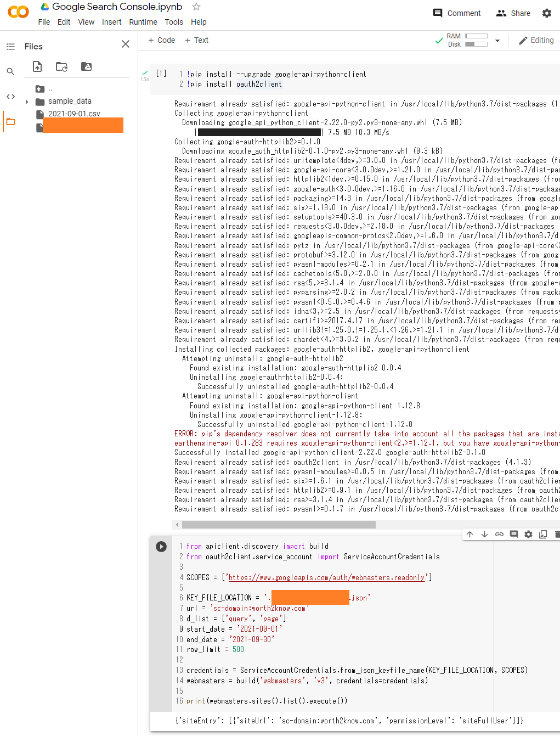The height and width of the screenshot is (736, 560).
Task: Open the Colab settings gear
Action: (x=546, y=13)
